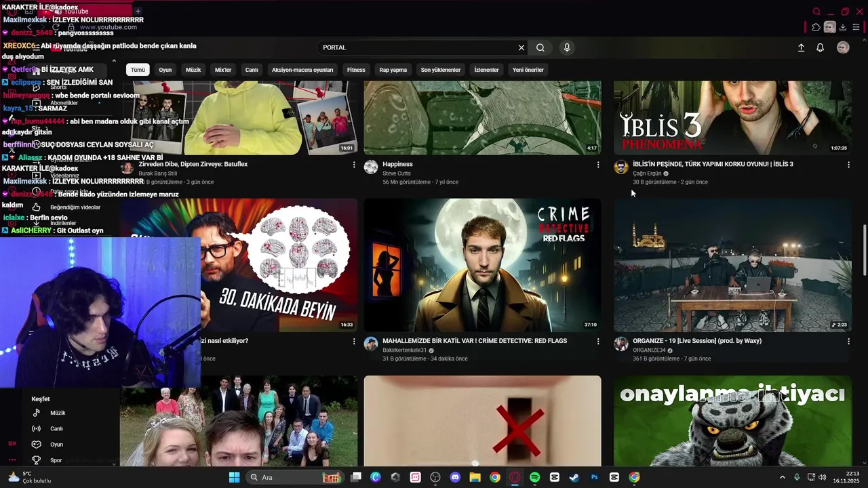Image resolution: width=868 pixels, height=488 pixels.
Task: Start voice search with microphone icon
Action: click(x=567, y=47)
